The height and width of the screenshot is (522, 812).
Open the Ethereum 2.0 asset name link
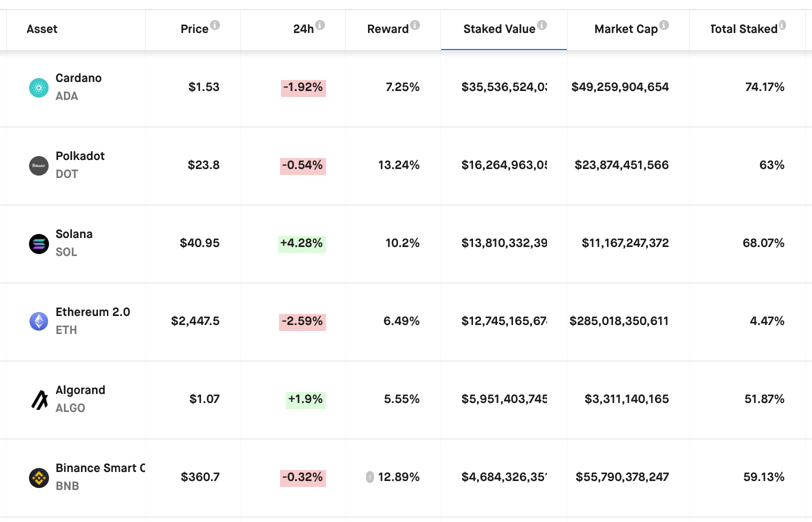(x=93, y=312)
